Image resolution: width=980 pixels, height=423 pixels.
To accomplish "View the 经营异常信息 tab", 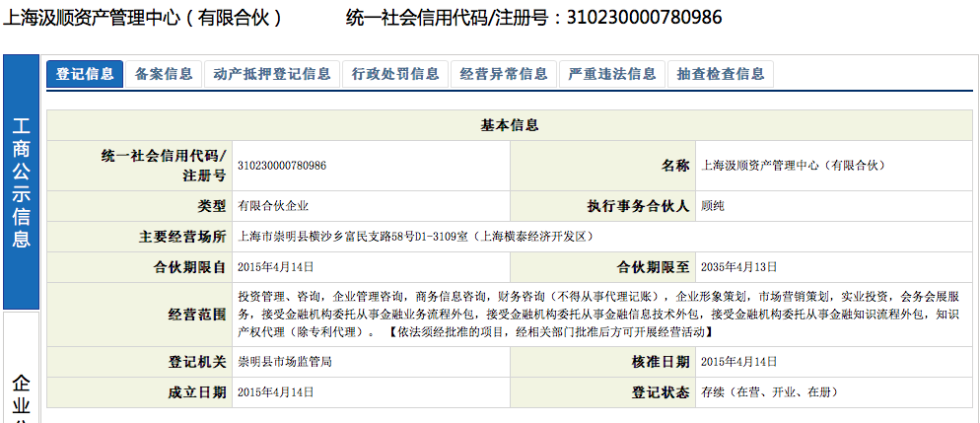I will pyautogui.click(x=504, y=74).
